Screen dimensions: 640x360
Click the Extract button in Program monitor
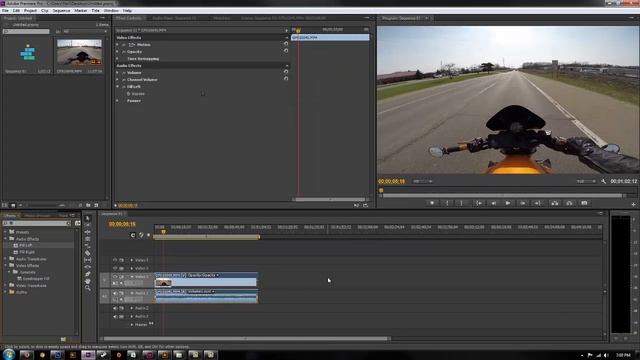click(x=569, y=203)
